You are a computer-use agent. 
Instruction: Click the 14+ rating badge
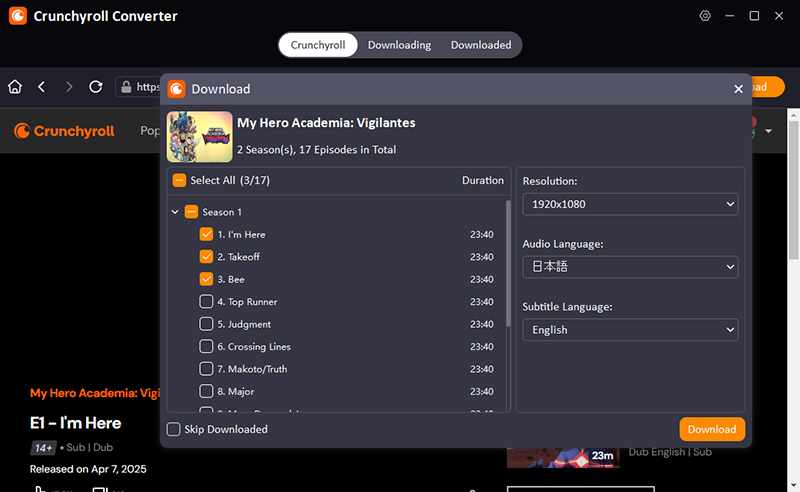click(43, 448)
